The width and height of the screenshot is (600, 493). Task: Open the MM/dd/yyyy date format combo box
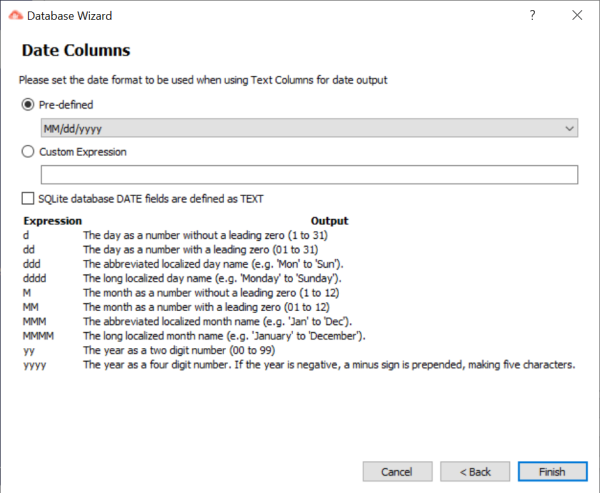(309, 128)
